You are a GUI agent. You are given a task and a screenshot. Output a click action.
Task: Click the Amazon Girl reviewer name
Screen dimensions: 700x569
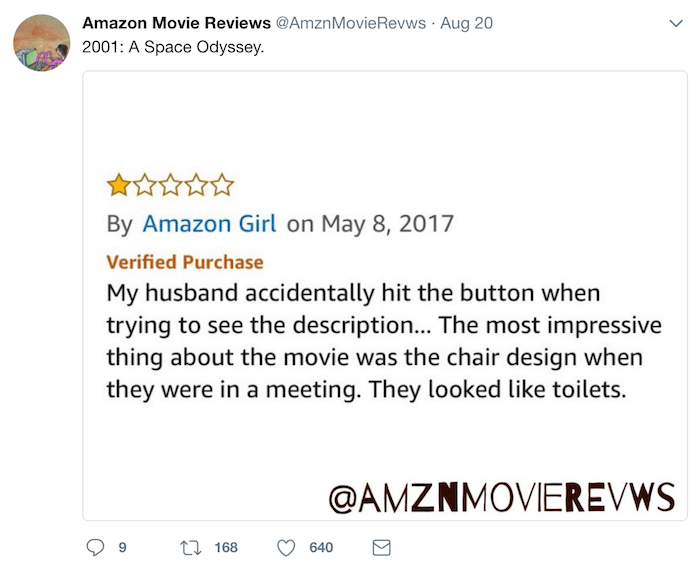tap(209, 224)
